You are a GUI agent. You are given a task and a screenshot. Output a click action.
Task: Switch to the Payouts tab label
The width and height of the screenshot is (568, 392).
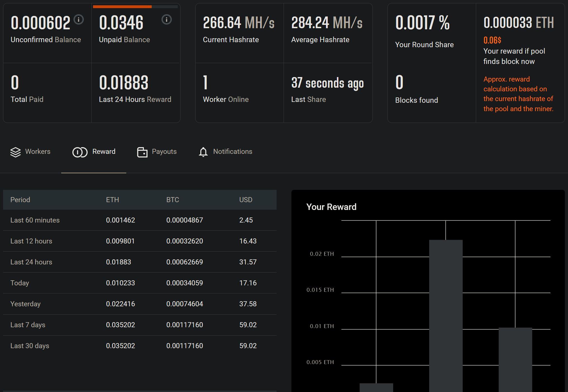(x=164, y=152)
